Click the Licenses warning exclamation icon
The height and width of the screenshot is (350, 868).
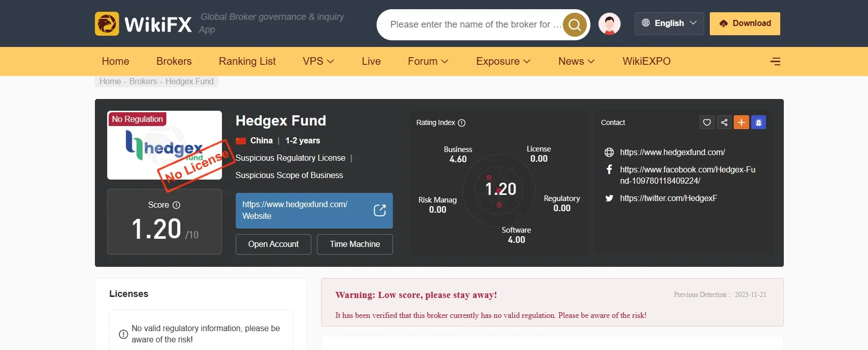tap(123, 334)
